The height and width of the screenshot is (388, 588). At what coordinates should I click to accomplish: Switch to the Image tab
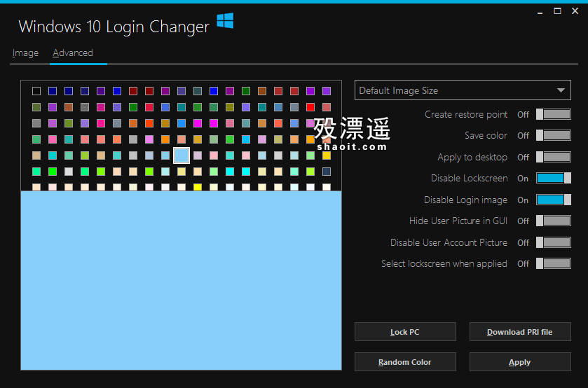coord(25,53)
